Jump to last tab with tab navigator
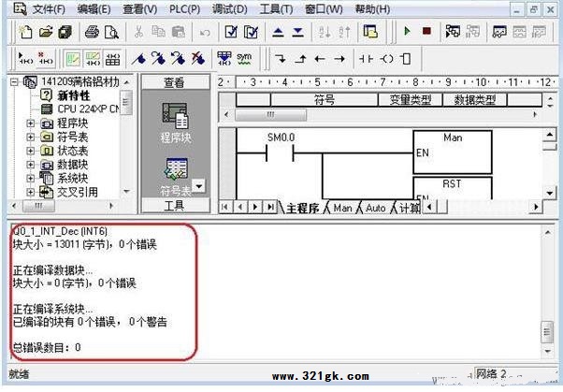Image resolution: width=563 pixels, height=392 pixels. 270,207
